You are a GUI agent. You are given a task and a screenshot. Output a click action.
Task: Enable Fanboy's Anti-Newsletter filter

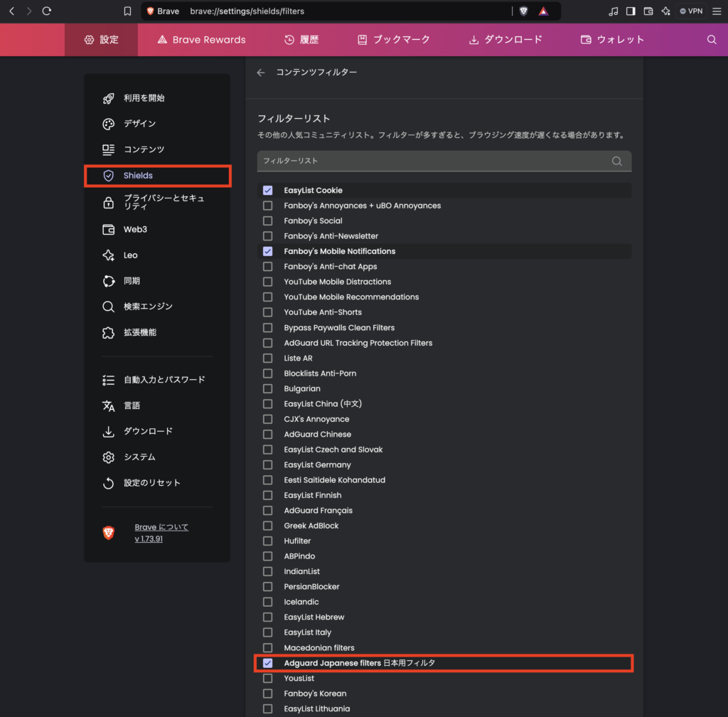(267, 236)
